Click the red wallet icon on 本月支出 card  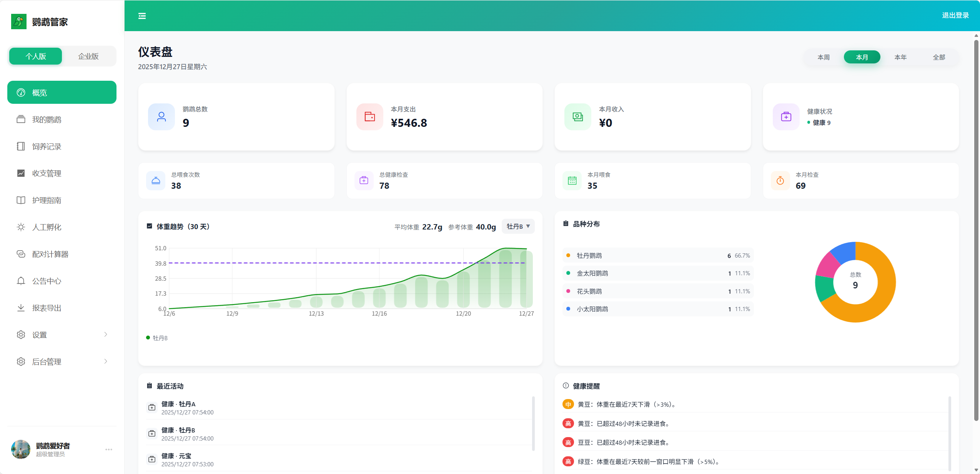pos(369,117)
